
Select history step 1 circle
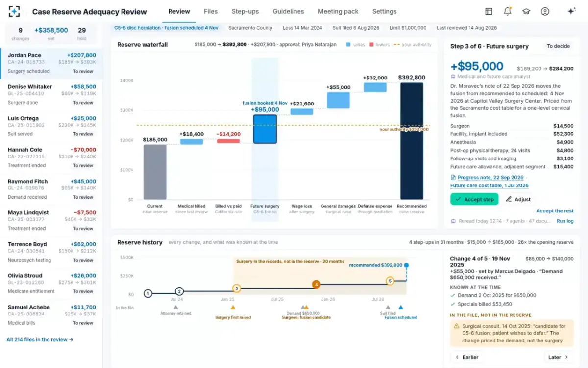(148, 293)
